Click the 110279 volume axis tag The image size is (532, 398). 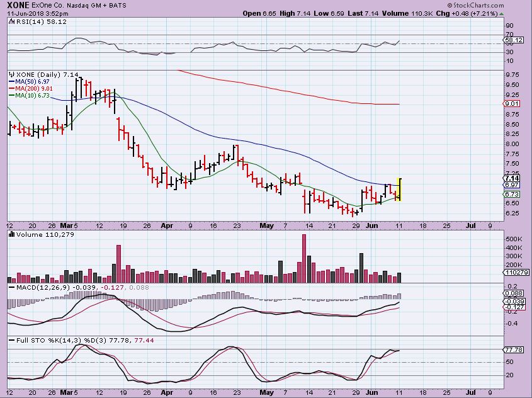pyautogui.click(x=516, y=273)
